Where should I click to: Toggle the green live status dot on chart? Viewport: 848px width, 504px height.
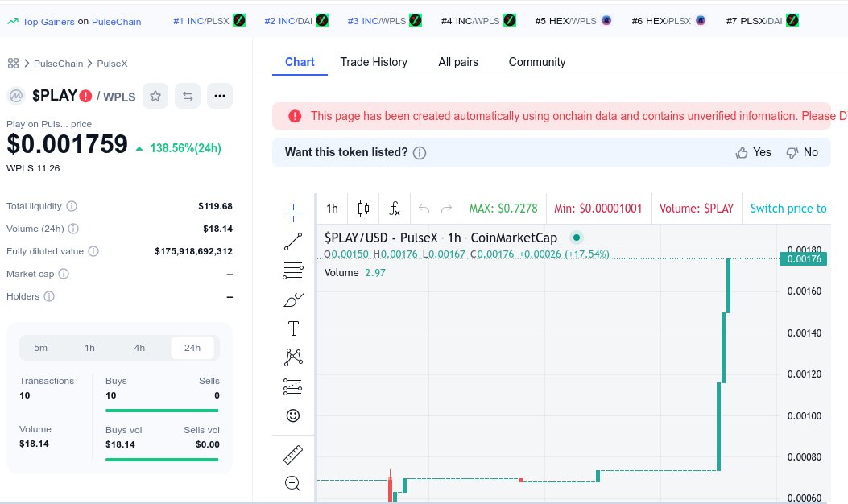click(x=577, y=238)
